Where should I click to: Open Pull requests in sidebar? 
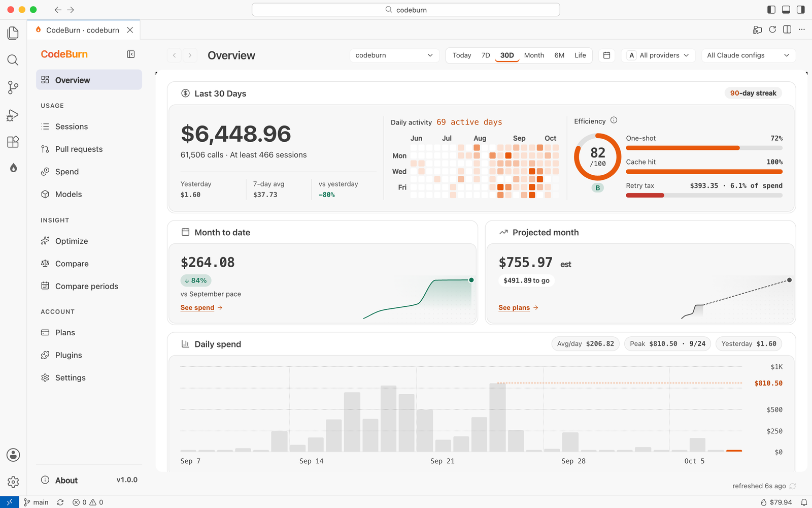pos(89,149)
